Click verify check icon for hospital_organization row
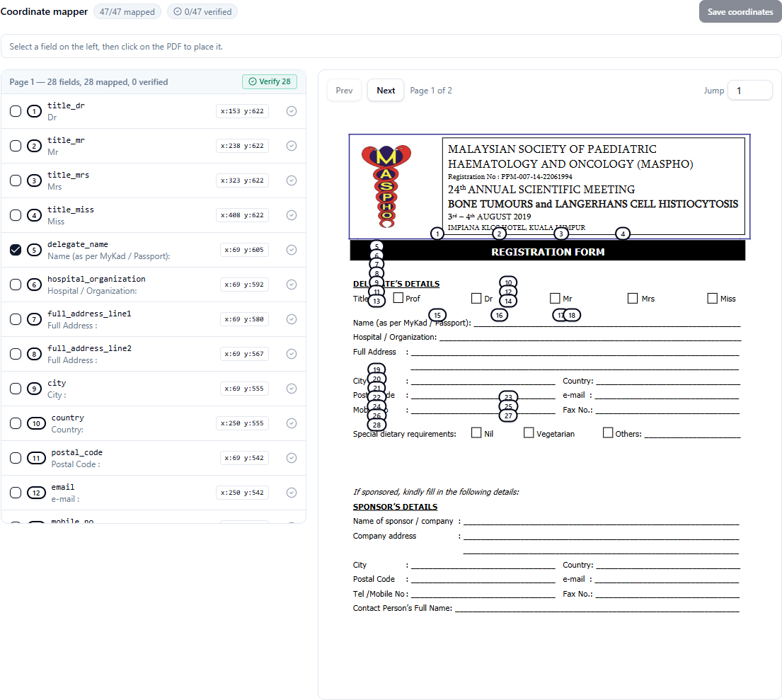Screen dimensions: 782x700 (292, 285)
